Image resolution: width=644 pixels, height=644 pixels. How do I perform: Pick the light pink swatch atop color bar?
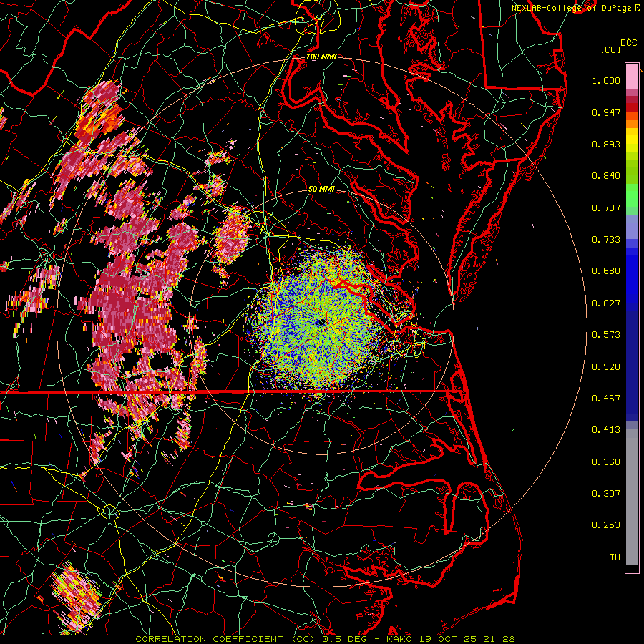pyautogui.click(x=632, y=77)
